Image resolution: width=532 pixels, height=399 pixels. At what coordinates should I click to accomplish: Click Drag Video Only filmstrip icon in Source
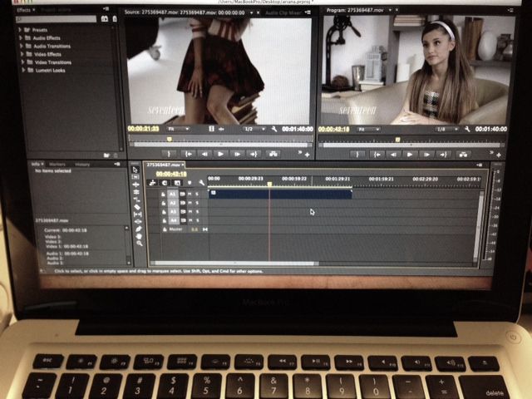pyautogui.click(x=211, y=129)
